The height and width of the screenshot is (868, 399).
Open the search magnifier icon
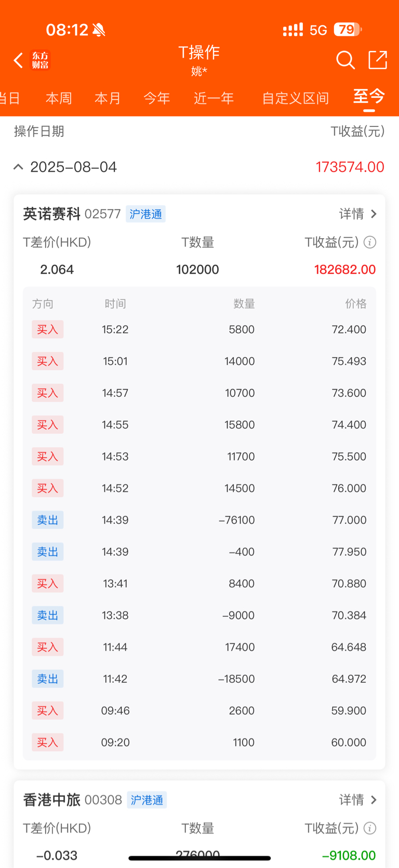345,60
